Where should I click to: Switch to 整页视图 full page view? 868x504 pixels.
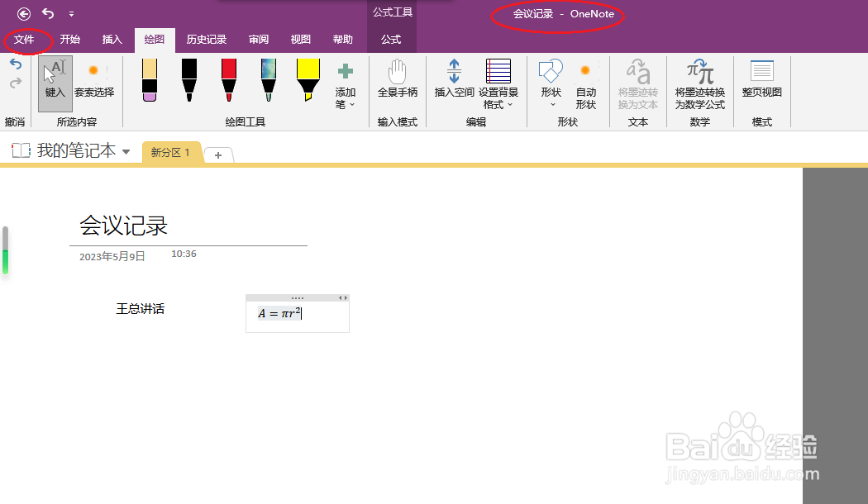tap(762, 79)
